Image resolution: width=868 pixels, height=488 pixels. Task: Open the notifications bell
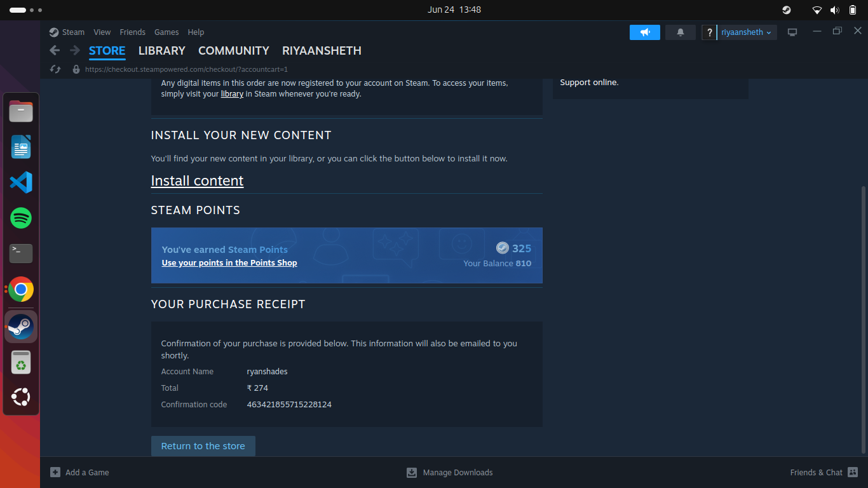pyautogui.click(x=680, y=32)
